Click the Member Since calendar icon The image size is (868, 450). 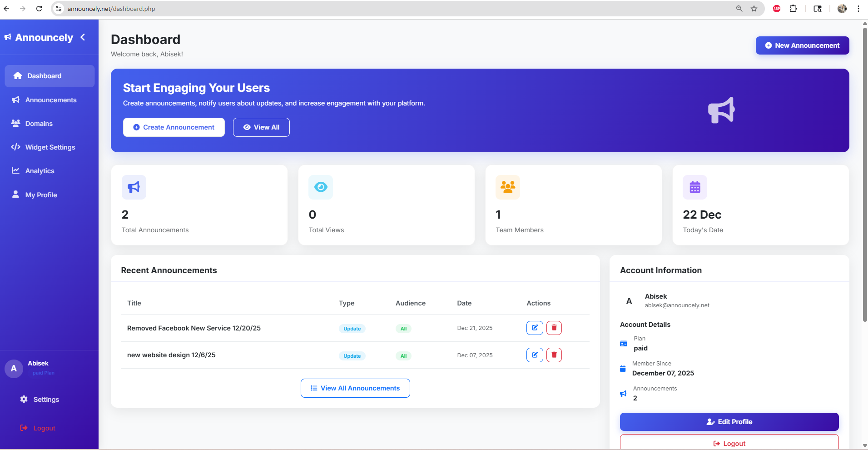[x=623, y=369]
